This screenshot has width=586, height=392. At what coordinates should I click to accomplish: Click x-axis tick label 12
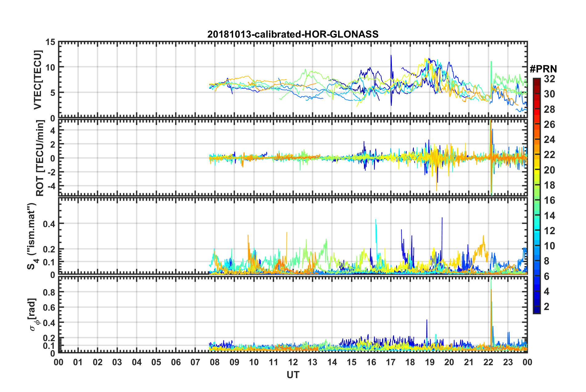pyautogui.click(x=293, y=362)
